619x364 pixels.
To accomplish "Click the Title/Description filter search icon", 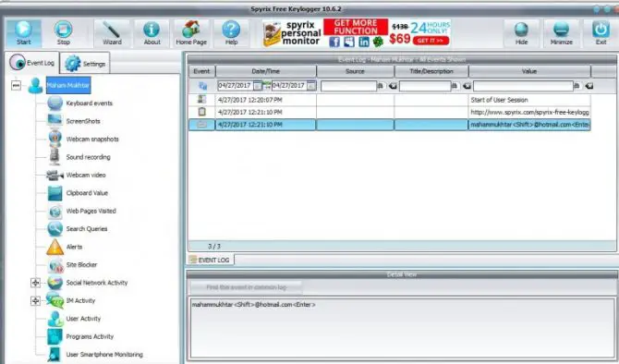I will (x=455, y=86).
